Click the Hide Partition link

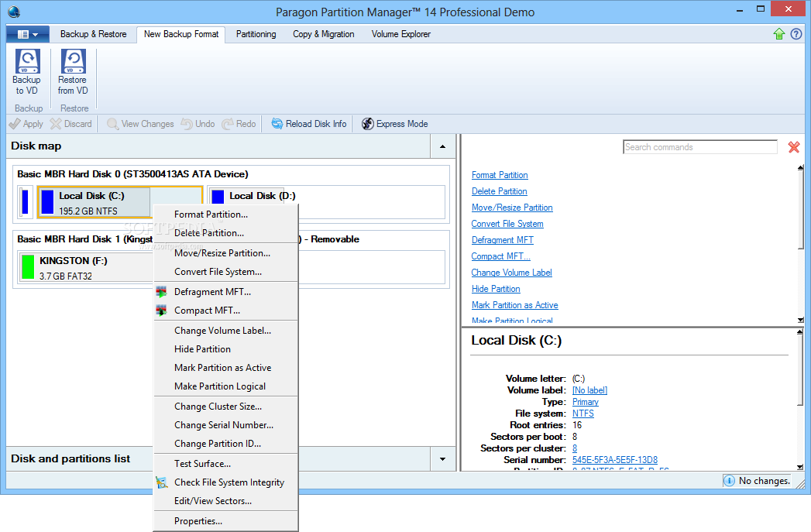(496, 289)
